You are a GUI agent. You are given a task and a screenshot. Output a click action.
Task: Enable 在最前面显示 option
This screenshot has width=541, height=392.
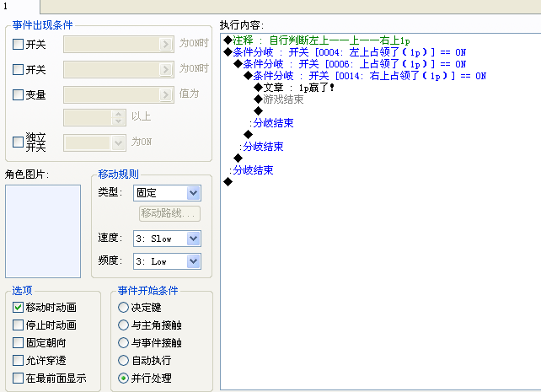[18, 378]
